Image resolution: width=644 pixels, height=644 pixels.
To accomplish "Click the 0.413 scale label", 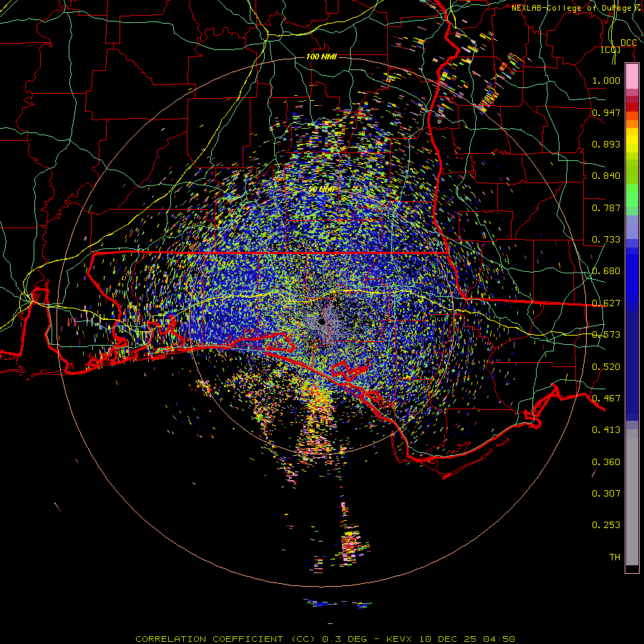I will pyautogui.click(x=606, y=430).
